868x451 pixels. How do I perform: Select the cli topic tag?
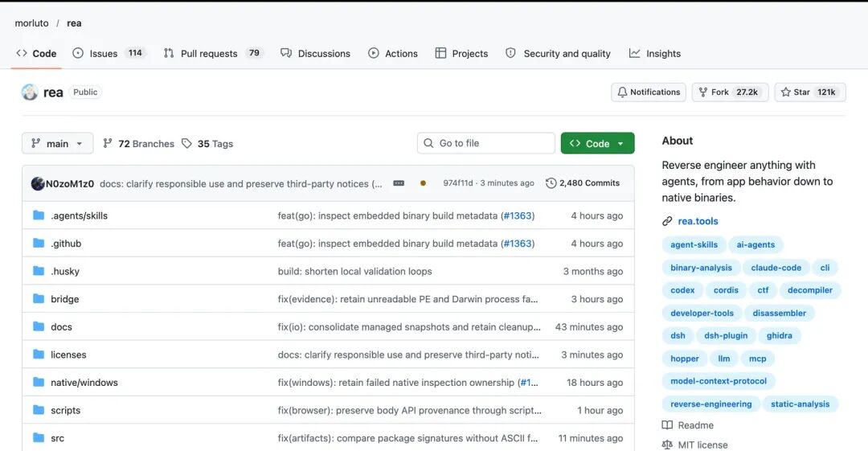pos(825,268)
